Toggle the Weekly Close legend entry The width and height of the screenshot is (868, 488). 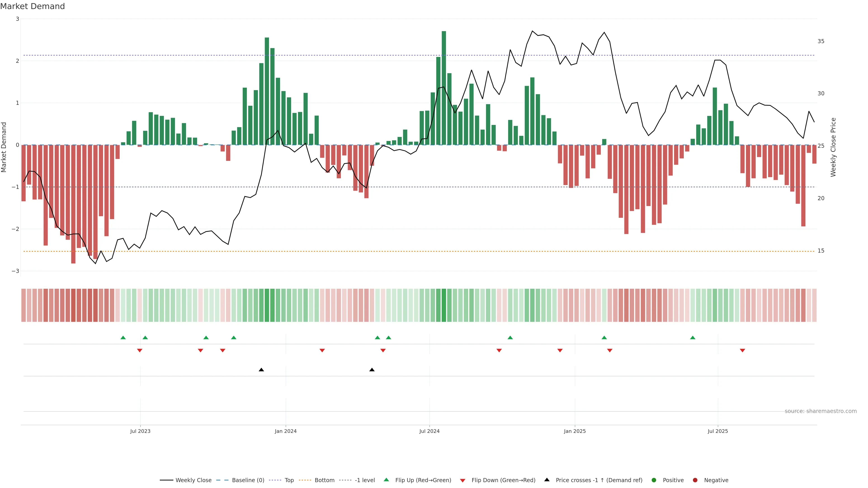tap(193, 480)
